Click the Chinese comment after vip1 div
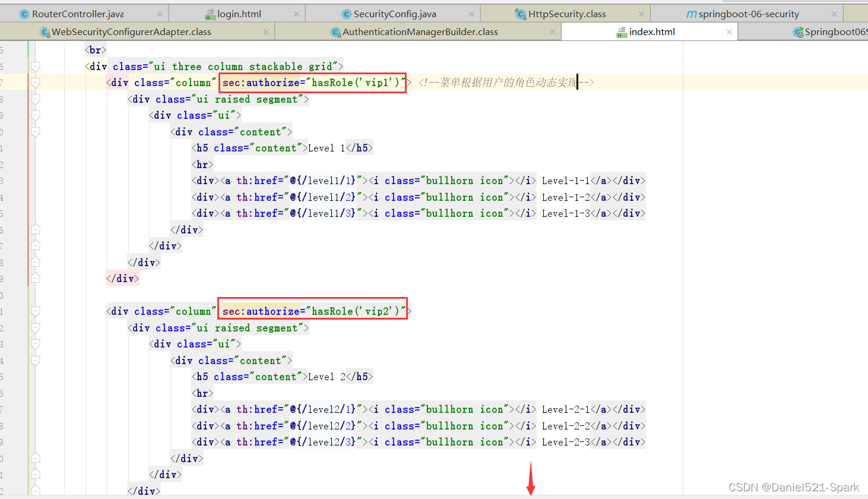The image size is (868, 499). coord(506,83)
